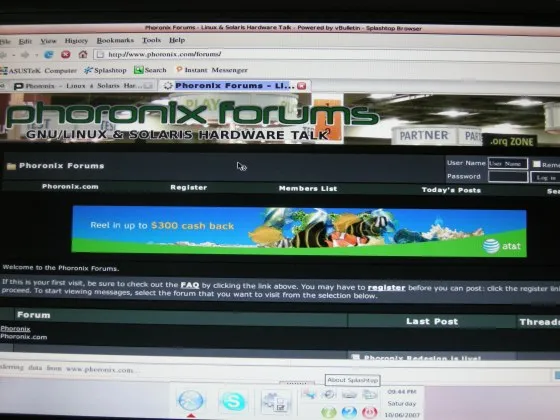Image resolution: width=560 pixels, height=420 pixels.
Task: Click the User Name input field
Action: (x=508, y=164)
